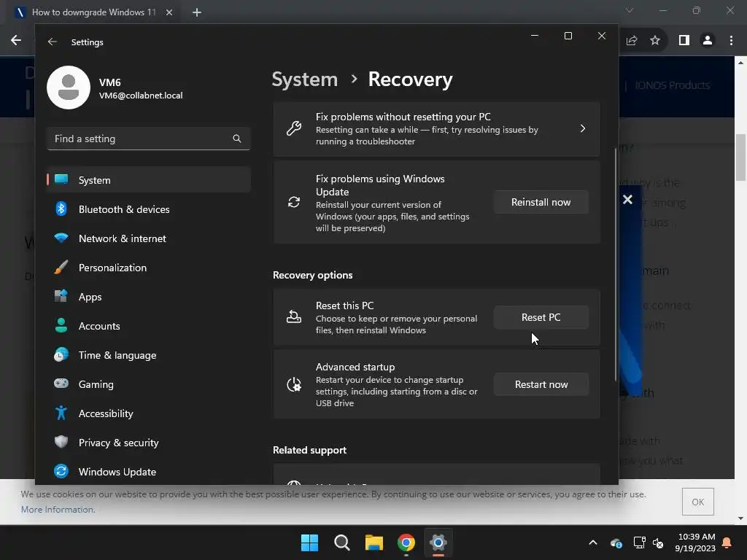Click Chrome share page icon
This screenshot has width=747, height=560.
(x=632, y=41)
